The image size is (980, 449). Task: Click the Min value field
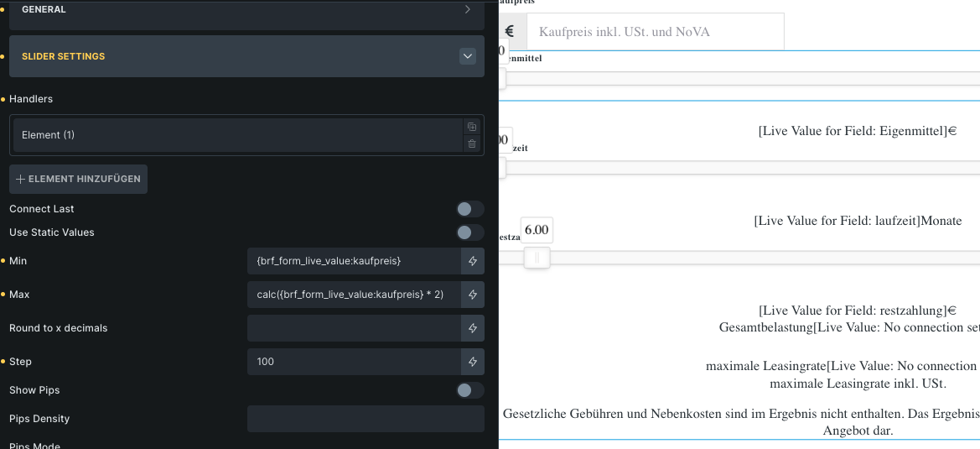point(353,261)
